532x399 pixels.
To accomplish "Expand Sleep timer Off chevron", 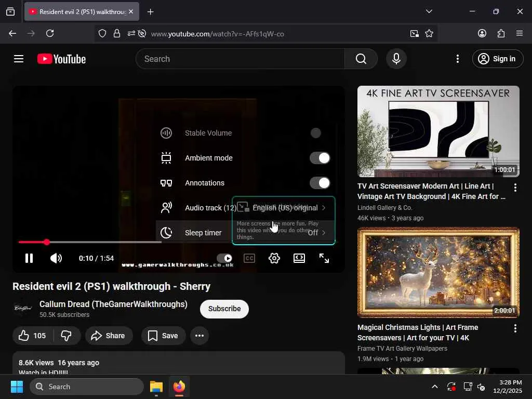I will tap(324, 233).
